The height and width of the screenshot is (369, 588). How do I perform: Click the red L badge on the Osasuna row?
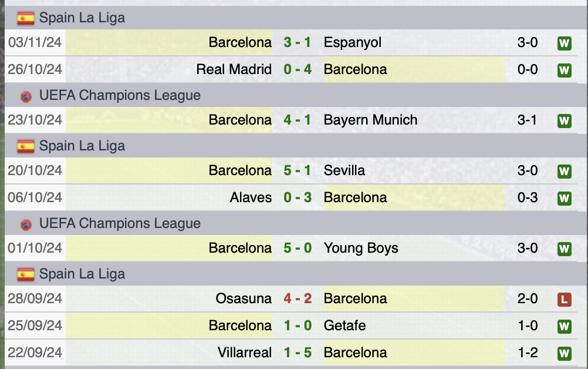click(564, 298)
